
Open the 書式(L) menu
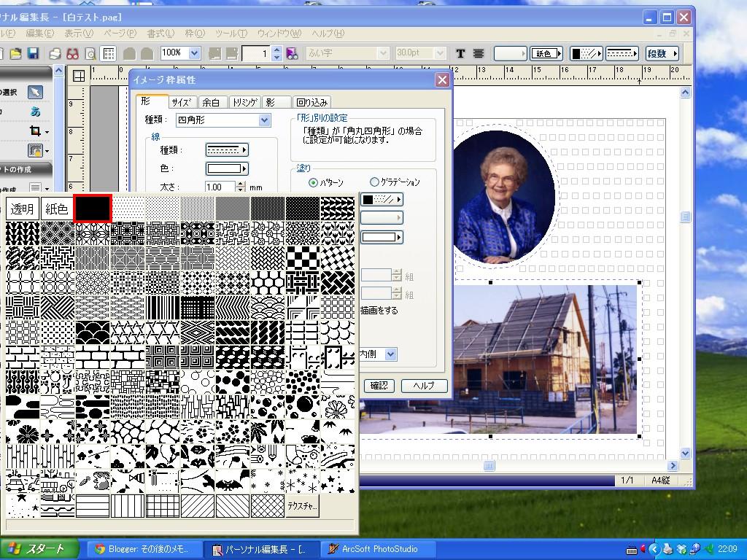click(x=160, y=34)
